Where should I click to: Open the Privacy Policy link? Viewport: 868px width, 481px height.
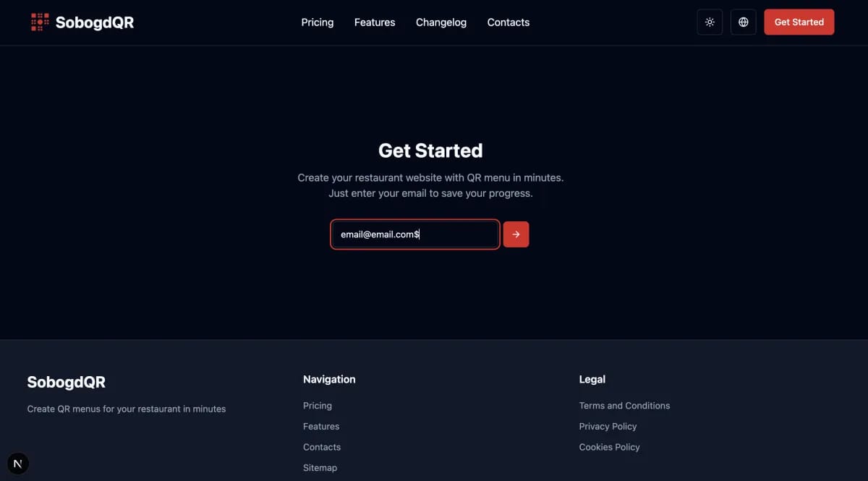[608, 426]
